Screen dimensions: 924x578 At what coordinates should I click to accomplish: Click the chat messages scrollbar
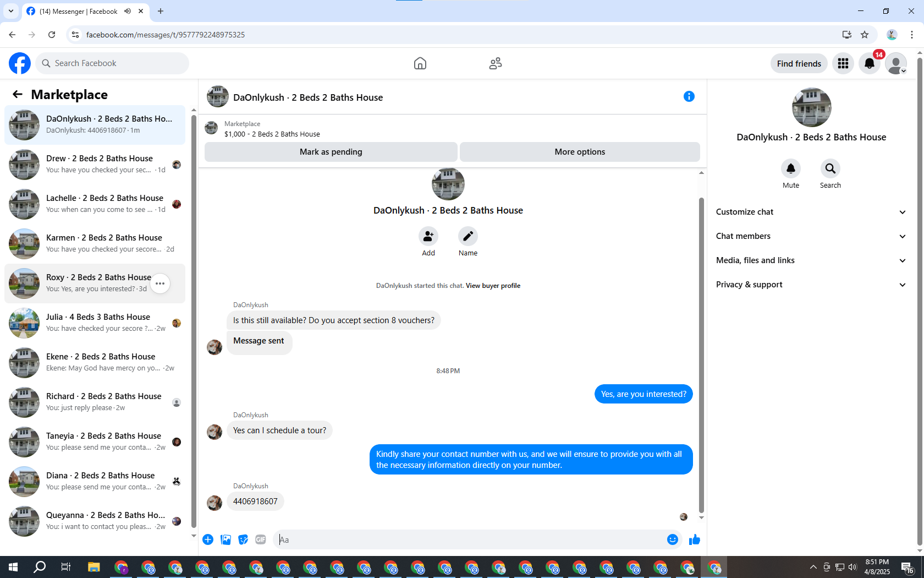pyautogui.click(x=701, y=355)
